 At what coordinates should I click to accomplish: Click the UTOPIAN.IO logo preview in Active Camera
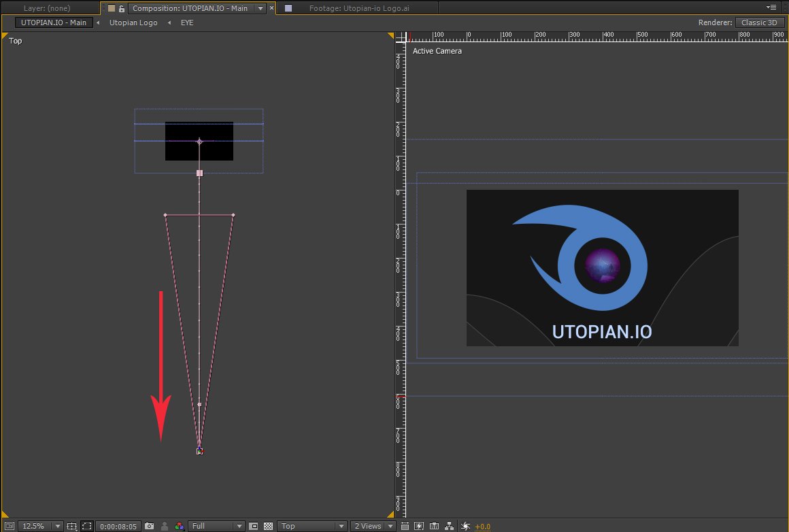click(x=603, y=268)
